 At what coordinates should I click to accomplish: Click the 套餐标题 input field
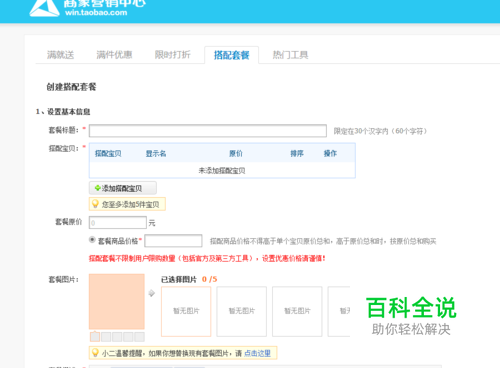click(x=208, y=131)
